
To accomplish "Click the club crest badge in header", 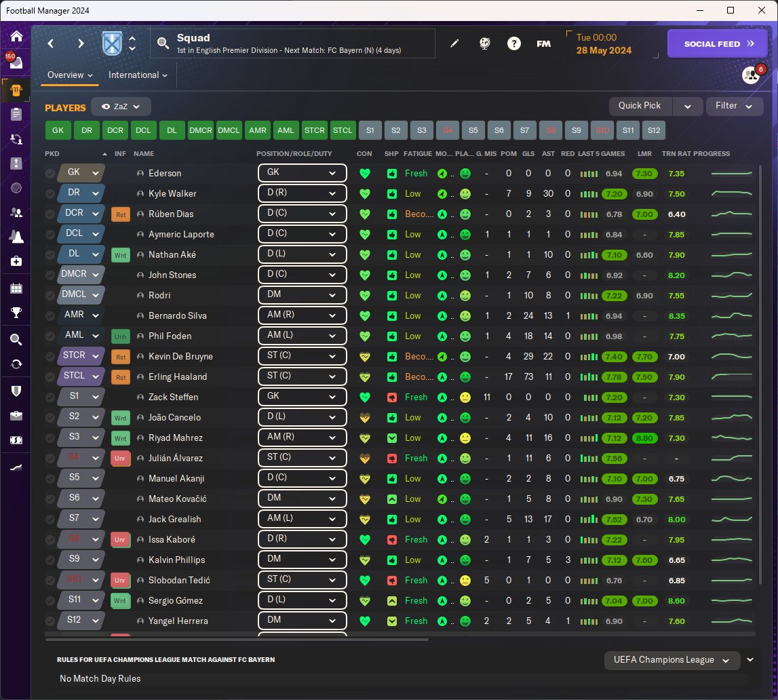I will pos(112,43).
